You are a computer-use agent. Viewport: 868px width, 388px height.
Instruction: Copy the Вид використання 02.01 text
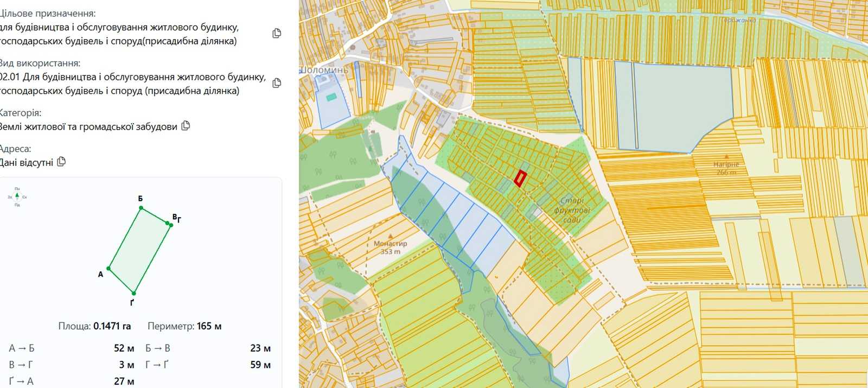click(x=277, y=83)
